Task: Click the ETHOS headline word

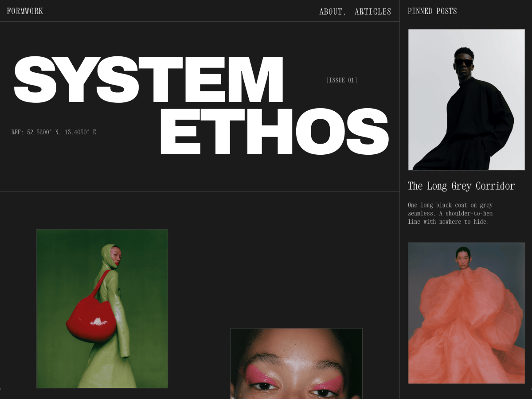Action: point(274,131)
